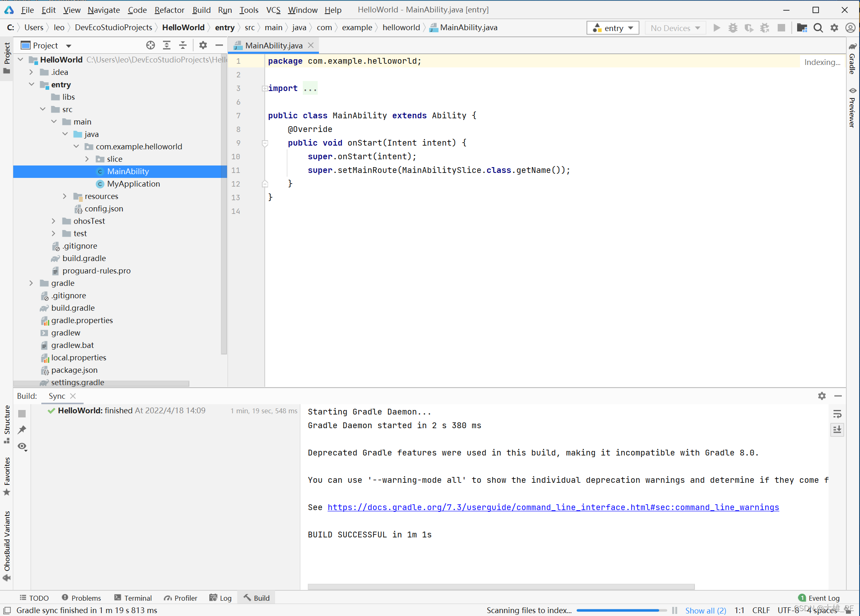860x616 pixels.
Task: Click the build output horizontal scrollbar
Action: pos(501,586)
